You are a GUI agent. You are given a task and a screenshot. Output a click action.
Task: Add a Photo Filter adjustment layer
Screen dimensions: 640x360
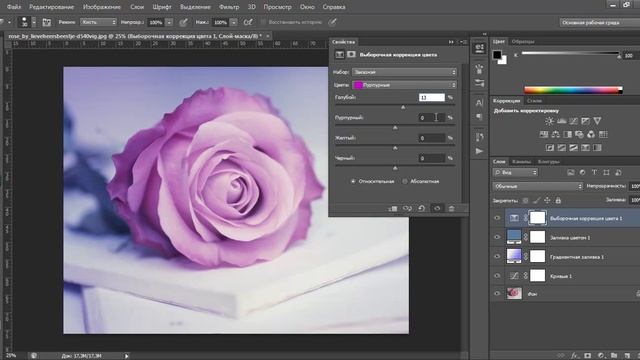(579, 134)
